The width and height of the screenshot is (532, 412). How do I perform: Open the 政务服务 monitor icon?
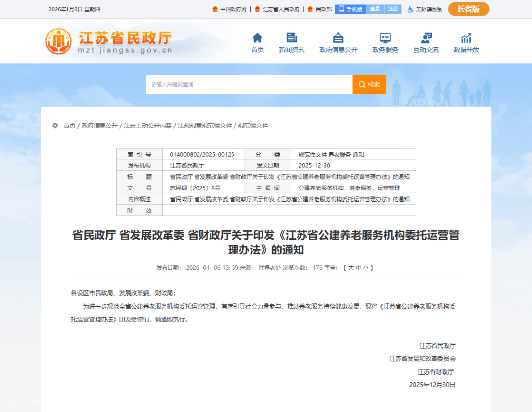(x=385, y=38)
